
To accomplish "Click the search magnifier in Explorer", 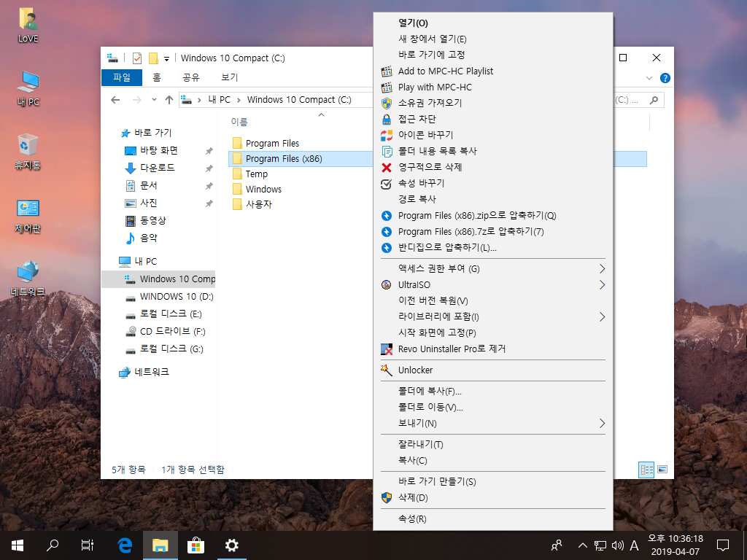I will tap(654, 100).
